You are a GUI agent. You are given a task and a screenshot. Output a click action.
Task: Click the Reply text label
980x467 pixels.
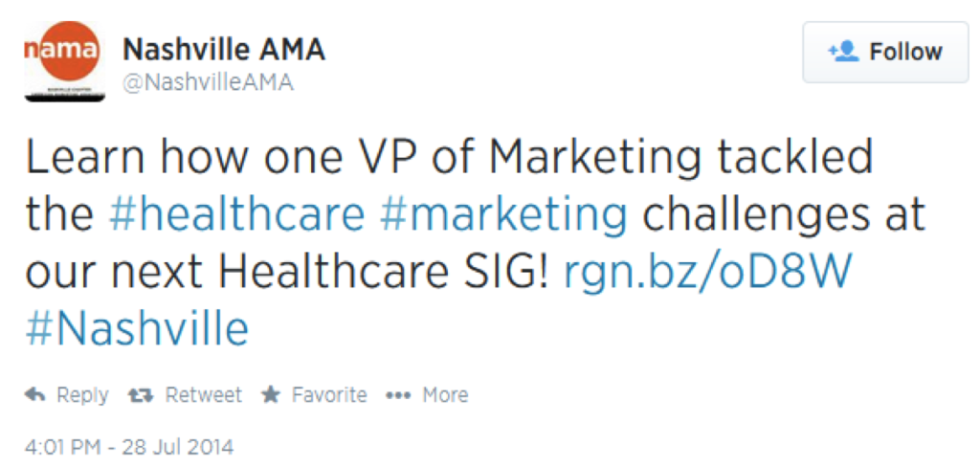(82, 396)
